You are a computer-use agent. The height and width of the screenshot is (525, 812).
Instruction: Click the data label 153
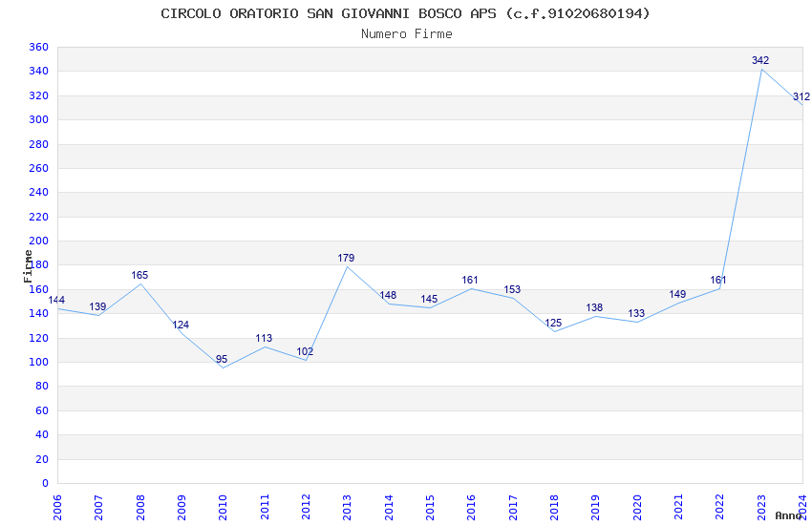512,289
